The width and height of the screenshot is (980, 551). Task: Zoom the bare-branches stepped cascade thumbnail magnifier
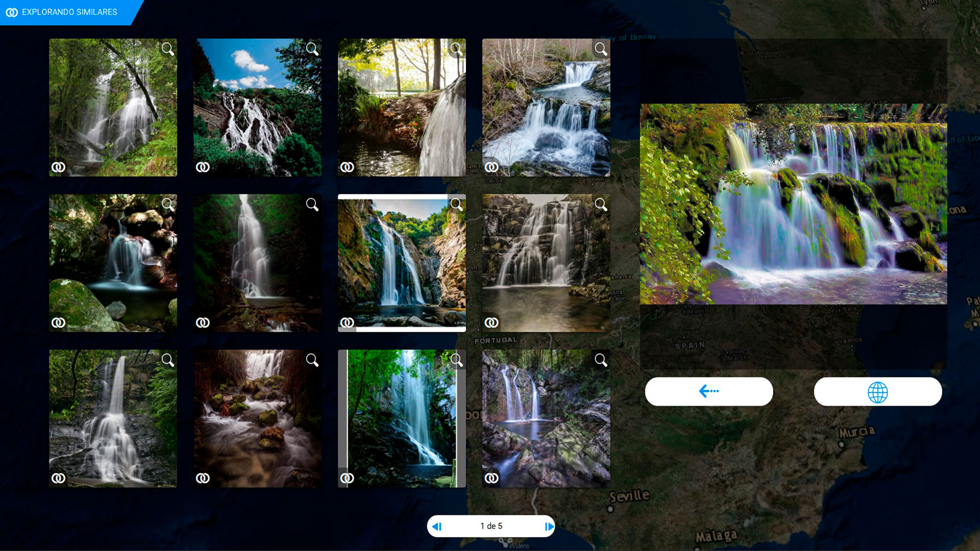[x=601, y=49]
